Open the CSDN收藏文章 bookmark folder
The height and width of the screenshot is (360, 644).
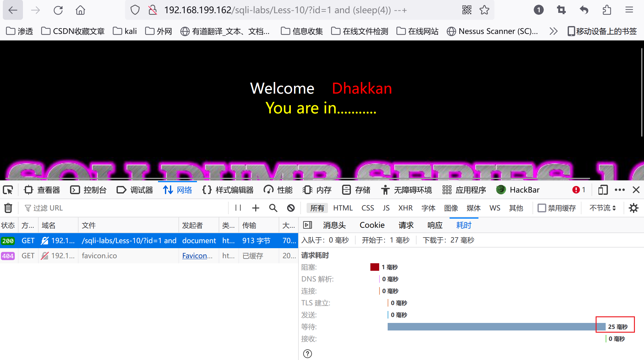pos(73,31)
